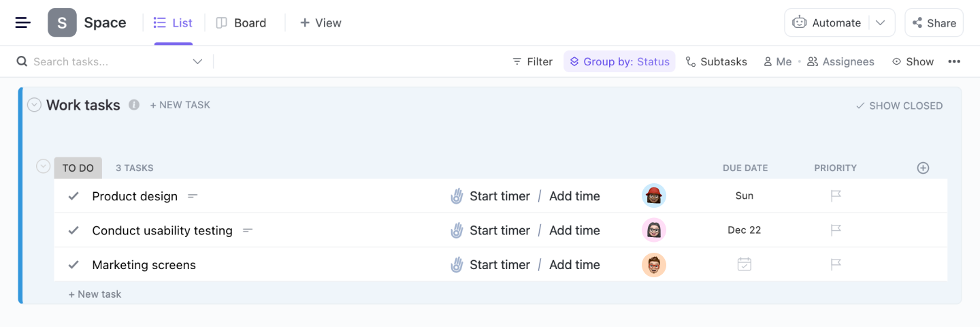Open the three-dot more options menu
Image resolution: width=980 pixels, height=327 pixels.
point(954,61)
